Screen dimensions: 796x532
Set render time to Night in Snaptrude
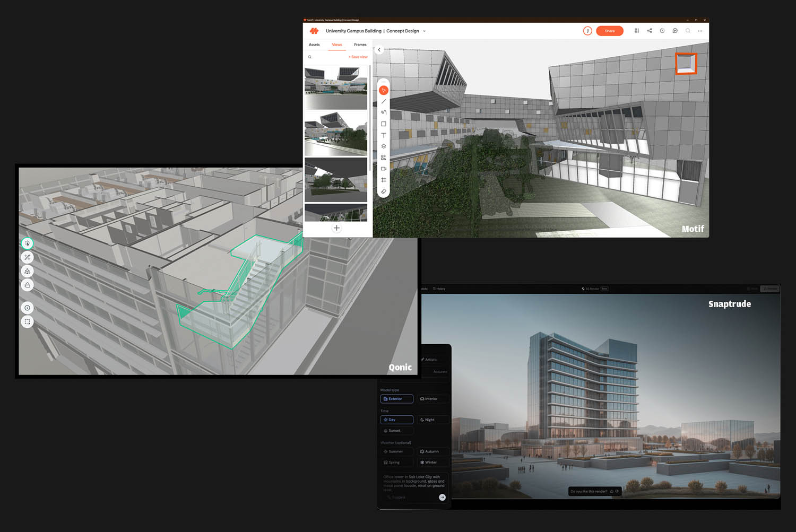(432, 420)
